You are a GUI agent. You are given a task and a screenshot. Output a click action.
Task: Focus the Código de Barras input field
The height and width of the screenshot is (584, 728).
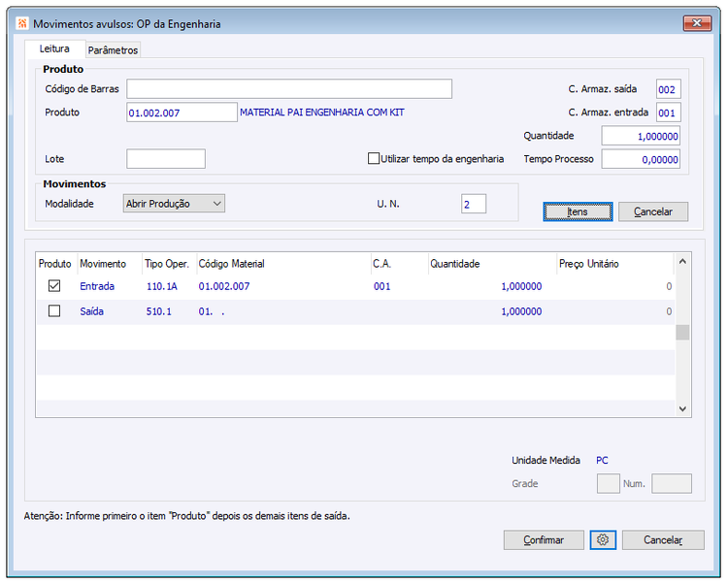point(289,89)
